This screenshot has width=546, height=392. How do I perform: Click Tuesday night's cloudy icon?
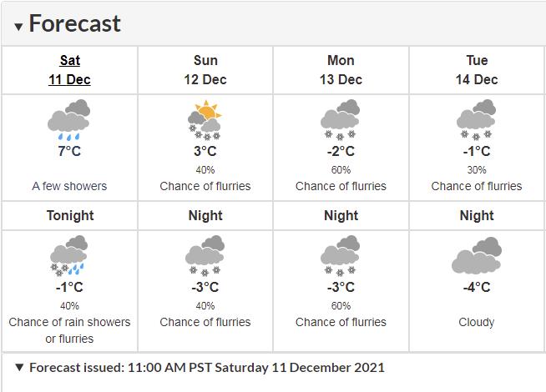(477, 256)
